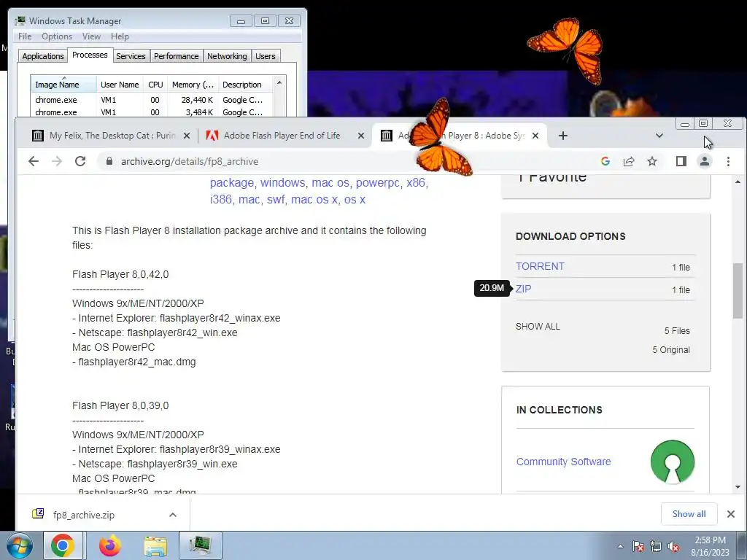Sort processes by CPU column
747x560 pixels.
[x=155, y=85]
